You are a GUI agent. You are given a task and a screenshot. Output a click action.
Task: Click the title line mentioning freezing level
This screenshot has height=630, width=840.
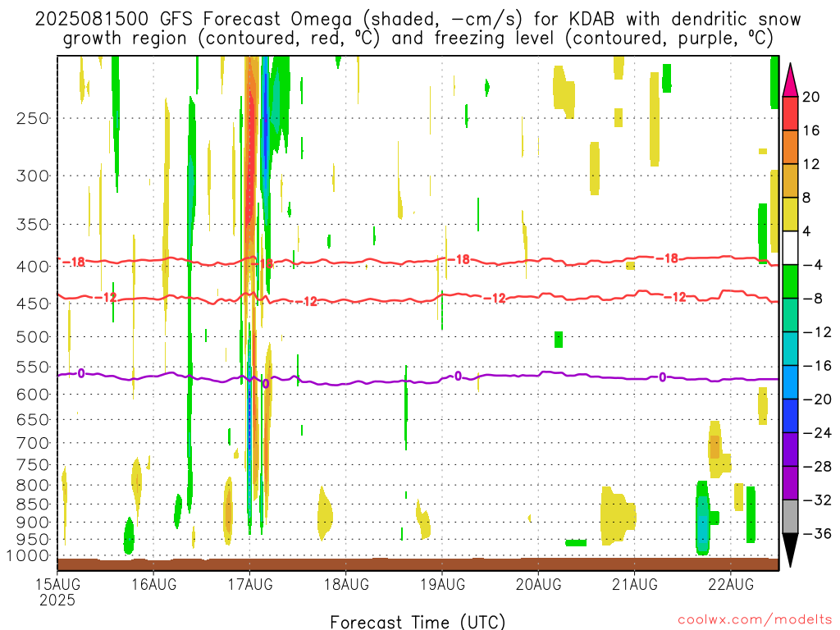[418, 39]
